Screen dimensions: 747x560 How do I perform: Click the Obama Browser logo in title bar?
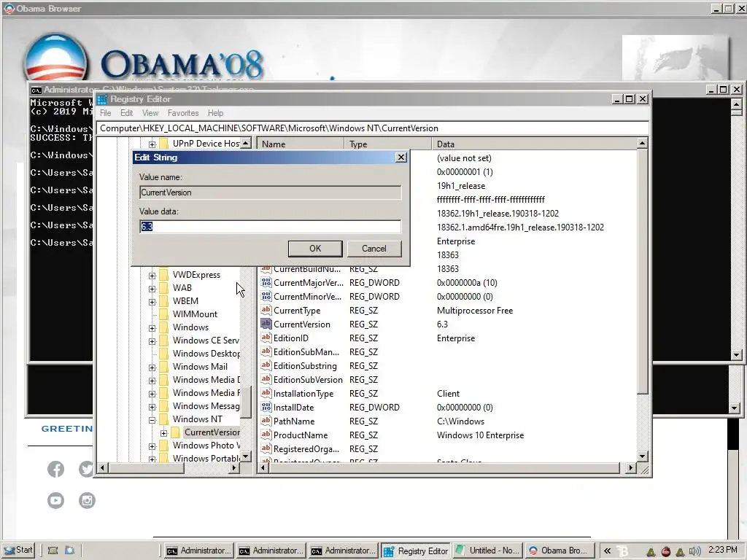click(x=9, y=9)
